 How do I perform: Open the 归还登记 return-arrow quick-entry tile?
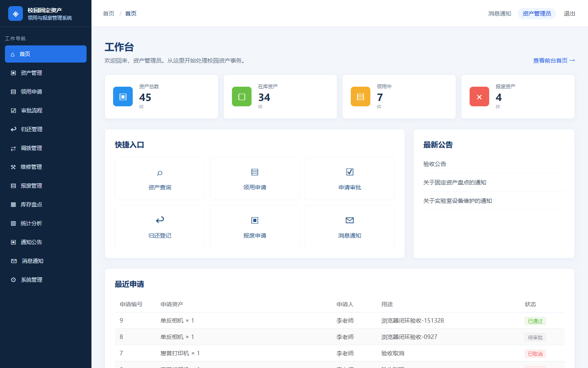pyautogui.click(x=160, y=227)
